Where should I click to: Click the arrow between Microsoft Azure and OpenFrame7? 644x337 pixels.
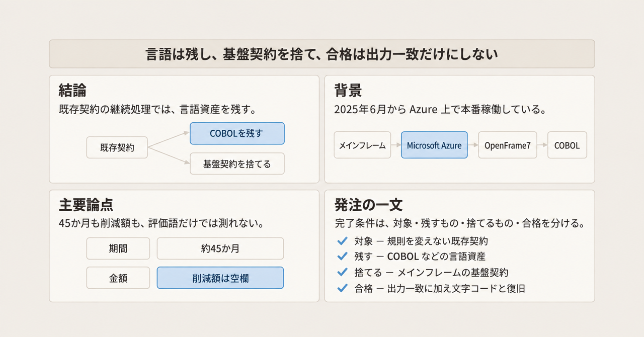click(473, 145)
